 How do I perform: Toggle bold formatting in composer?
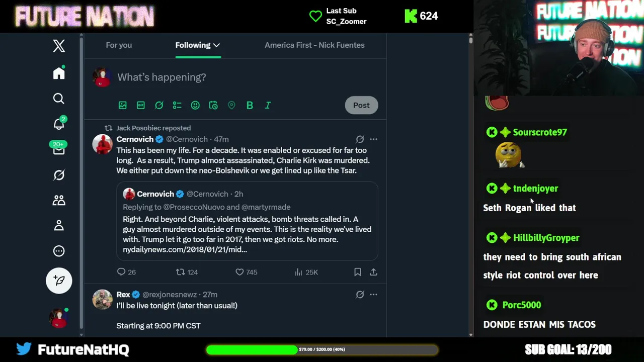[x=250, y=105]
